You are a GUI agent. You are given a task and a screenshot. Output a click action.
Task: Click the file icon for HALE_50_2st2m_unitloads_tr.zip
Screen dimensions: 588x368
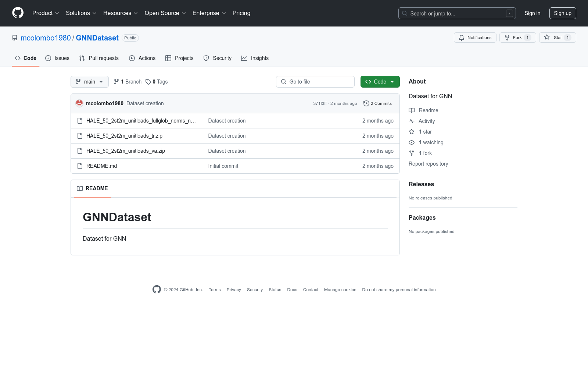[x=80, y=136]
